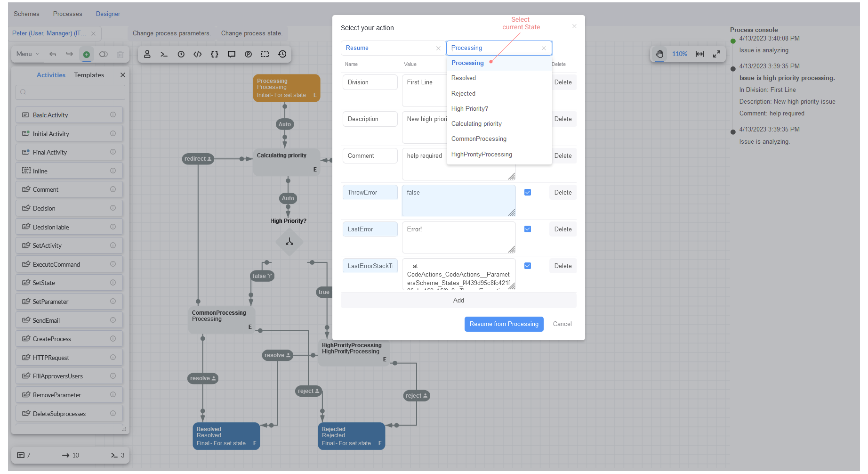Image resolution: width=868 pixels, height=474 pixels.
Task: Delete the Division parameter row
Action: pyautogui.click(x=563, y=82)
